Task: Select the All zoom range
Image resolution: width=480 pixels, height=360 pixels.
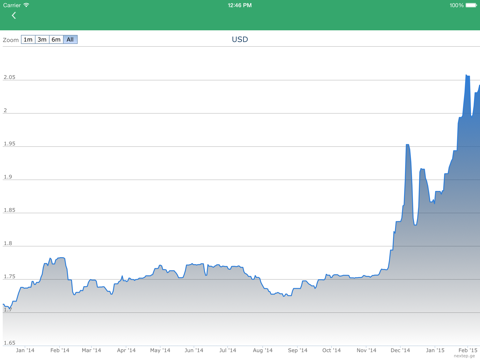Action: tap(70, 40)
